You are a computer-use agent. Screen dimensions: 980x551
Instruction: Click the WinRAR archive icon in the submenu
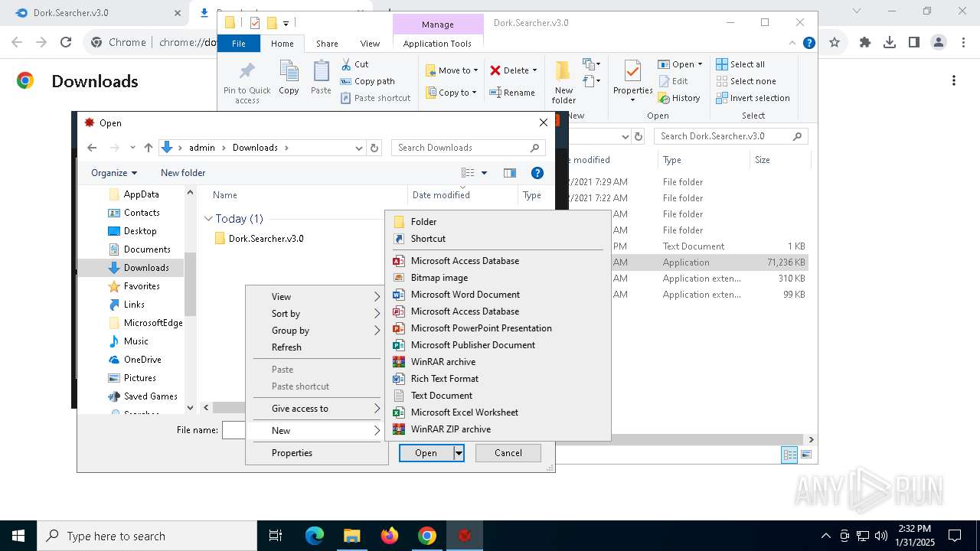[x=398, y=362]
